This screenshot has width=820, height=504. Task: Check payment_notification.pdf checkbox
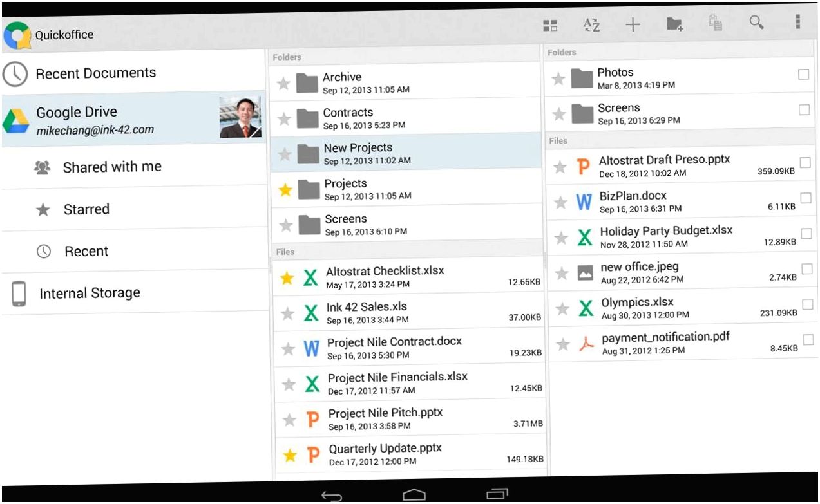tap(808, 339)
